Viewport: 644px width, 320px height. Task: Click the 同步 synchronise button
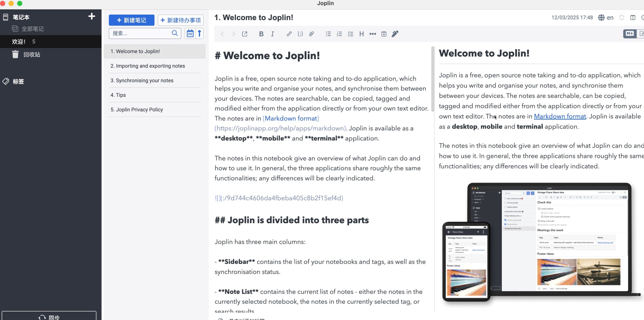click(x=49, y=316)
